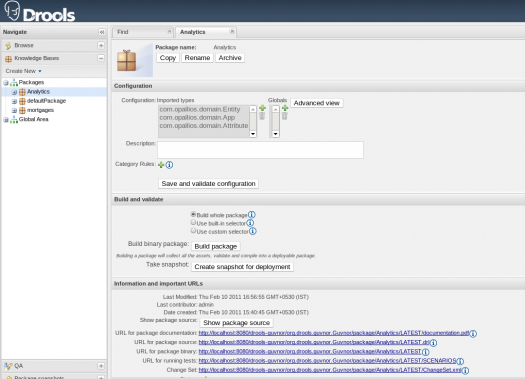Open info icon for package documentation URL

(x=473, y=333)
